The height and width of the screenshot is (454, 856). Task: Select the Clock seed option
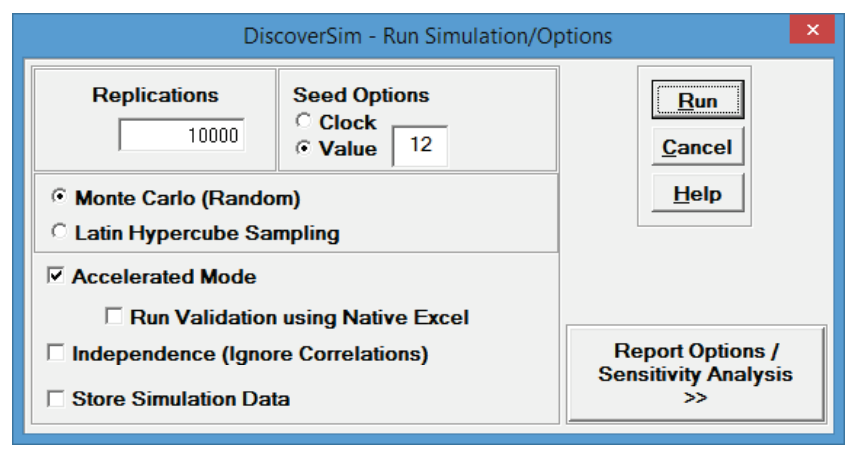(x=303, y=123)
